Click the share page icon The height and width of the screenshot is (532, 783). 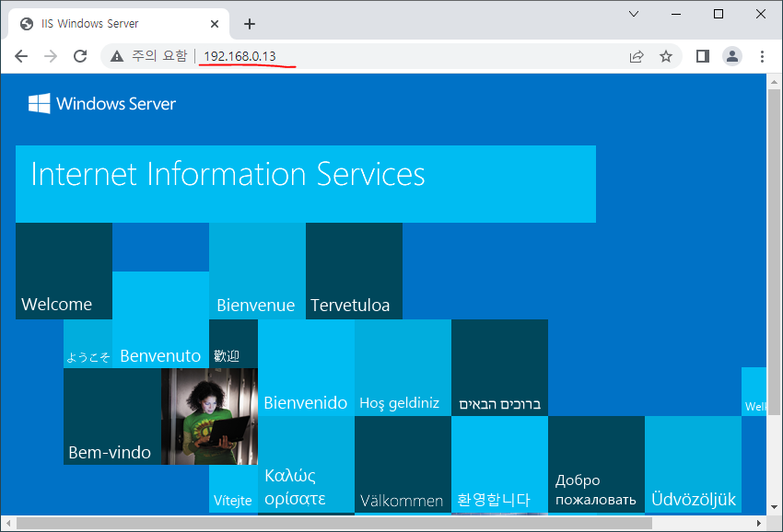tap(637, 56)
